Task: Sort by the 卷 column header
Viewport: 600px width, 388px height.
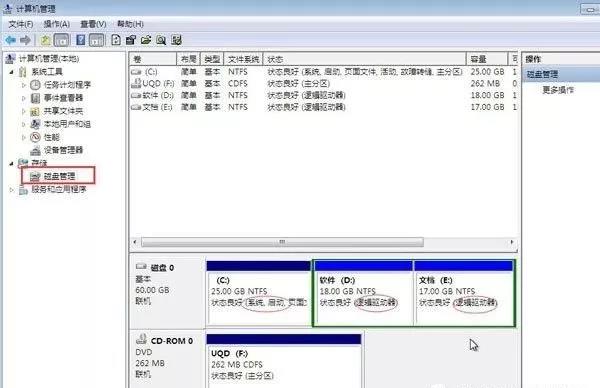Action: 153,59
